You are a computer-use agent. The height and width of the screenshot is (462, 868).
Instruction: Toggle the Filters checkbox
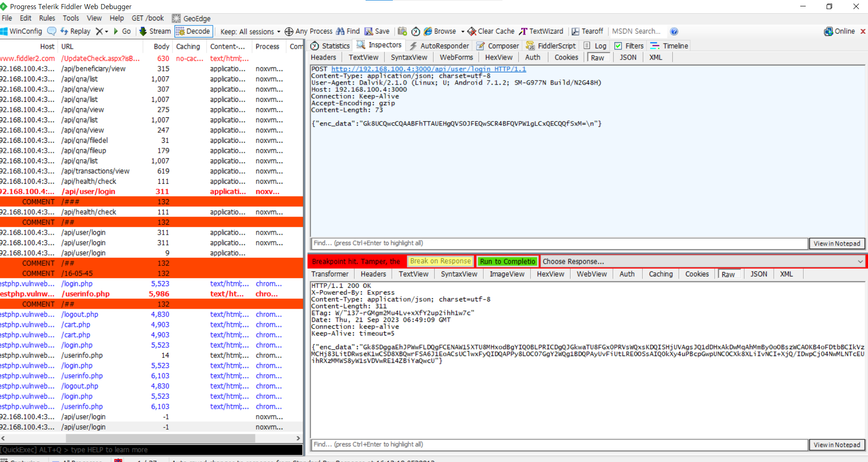pyautogui.click(x=618, y=46)
